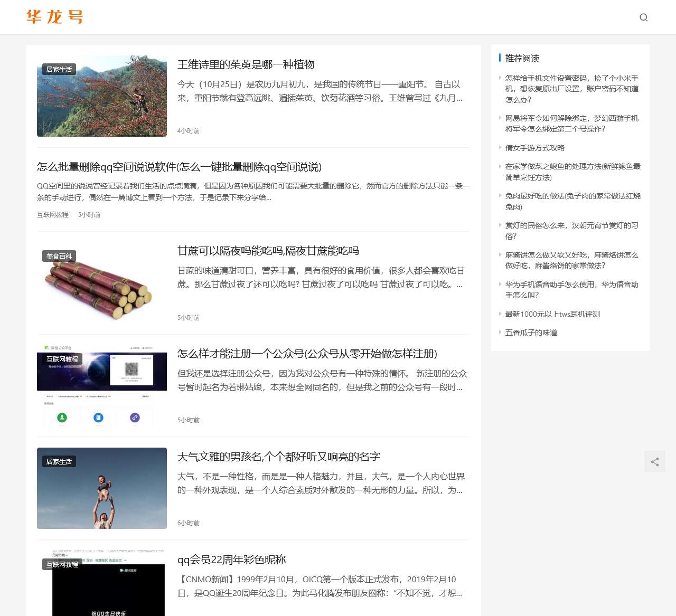The width and height of the screenshot is (676, 616).
Task: Click the 公众号 article summary text
Action: click(x=322, y=381)
